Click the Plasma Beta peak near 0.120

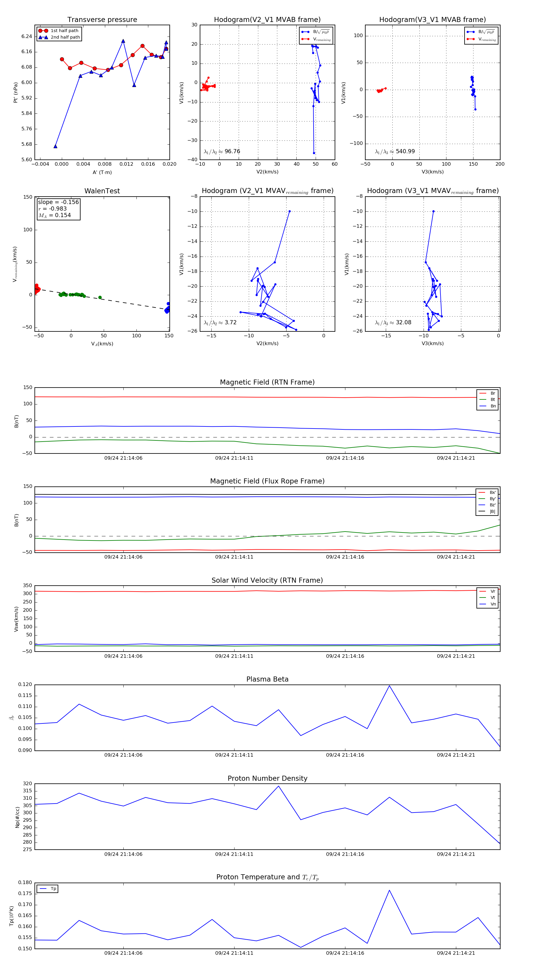(389, 686)
